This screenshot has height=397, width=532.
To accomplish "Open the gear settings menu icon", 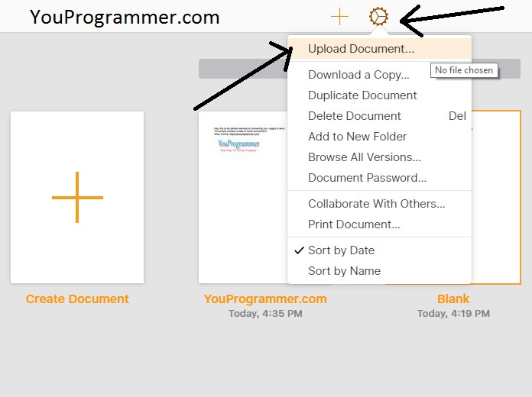I will click(378, 17).
